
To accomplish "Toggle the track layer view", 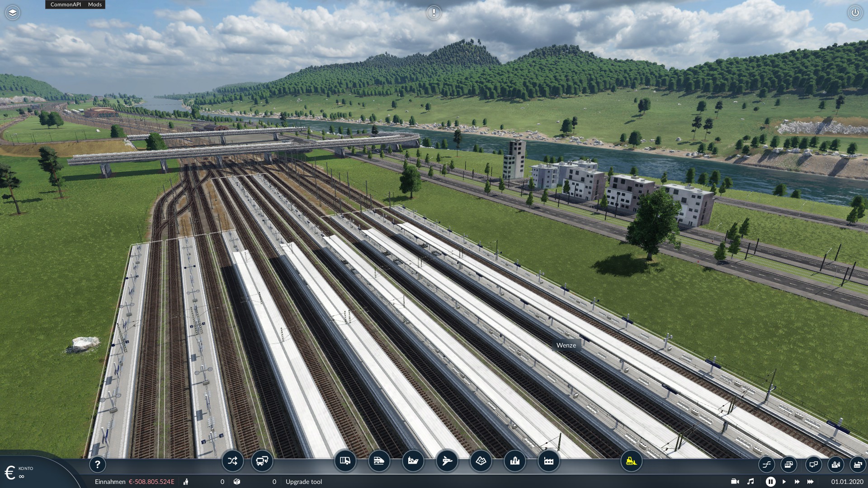I will coord(766,464).
